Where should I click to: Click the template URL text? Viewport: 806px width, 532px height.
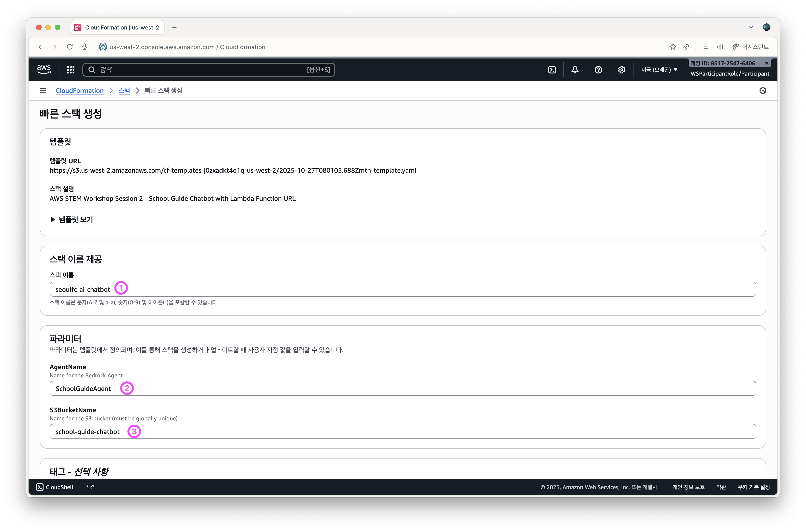[233, 170]
